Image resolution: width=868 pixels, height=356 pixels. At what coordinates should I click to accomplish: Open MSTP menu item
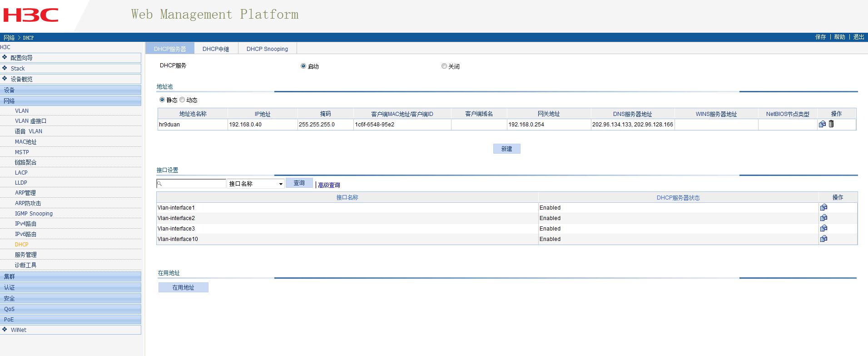[22, 152]
